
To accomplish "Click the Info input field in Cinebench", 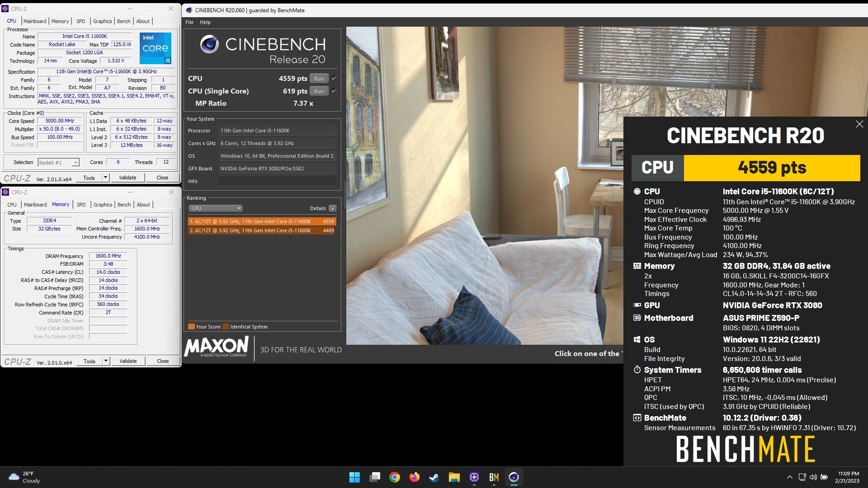I will click(277, 181).
